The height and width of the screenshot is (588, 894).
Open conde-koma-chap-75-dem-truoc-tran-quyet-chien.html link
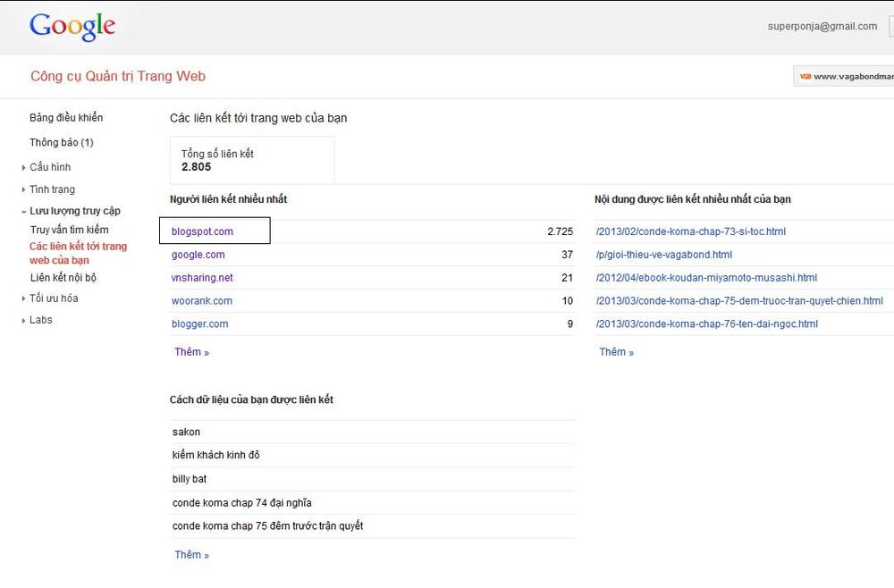739,301
